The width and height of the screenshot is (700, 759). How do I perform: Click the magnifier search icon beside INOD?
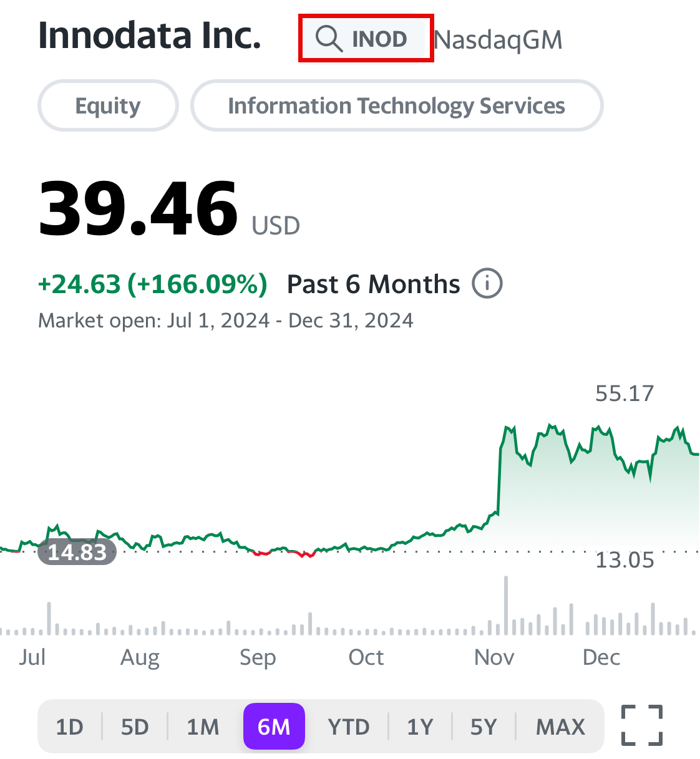point(329,39)
